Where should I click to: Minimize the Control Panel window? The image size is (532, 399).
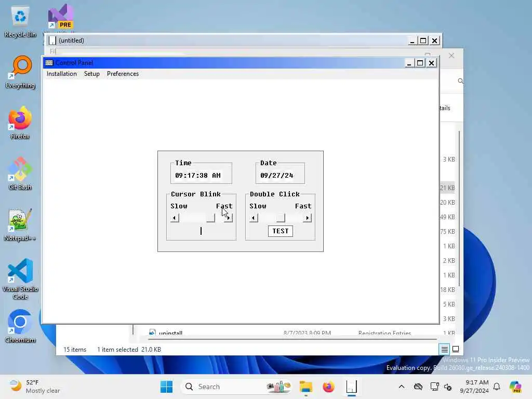(409, 63)
